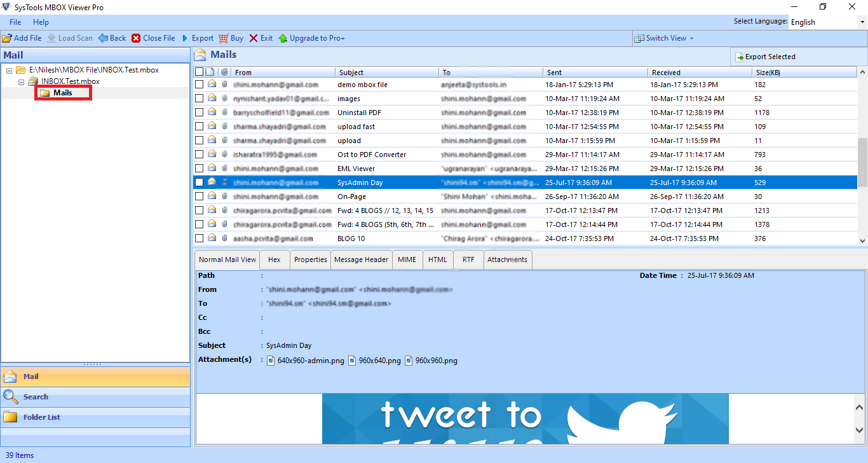This screenshot has height=463, width=868.
Task: Check the 'On-Page' mail checkbox
Action: pyautogui.click(x=200, y=196)
